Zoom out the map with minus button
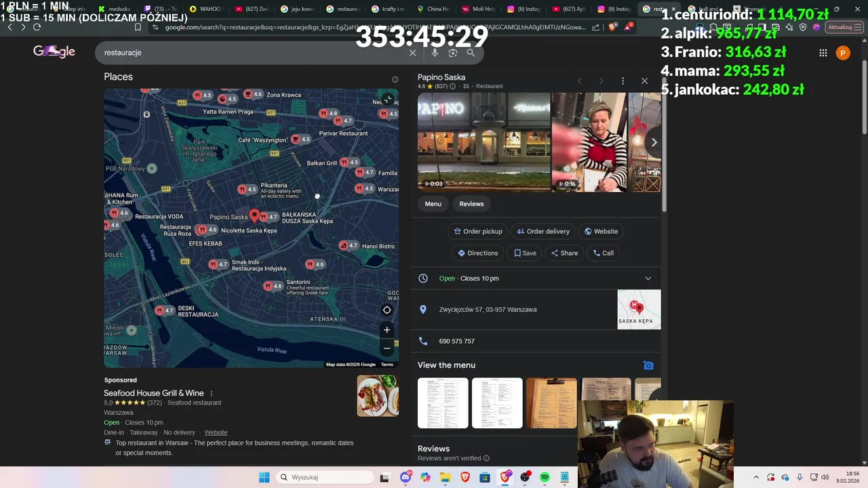The height and width of the screenshot is (488, 868). pos(387,348)
